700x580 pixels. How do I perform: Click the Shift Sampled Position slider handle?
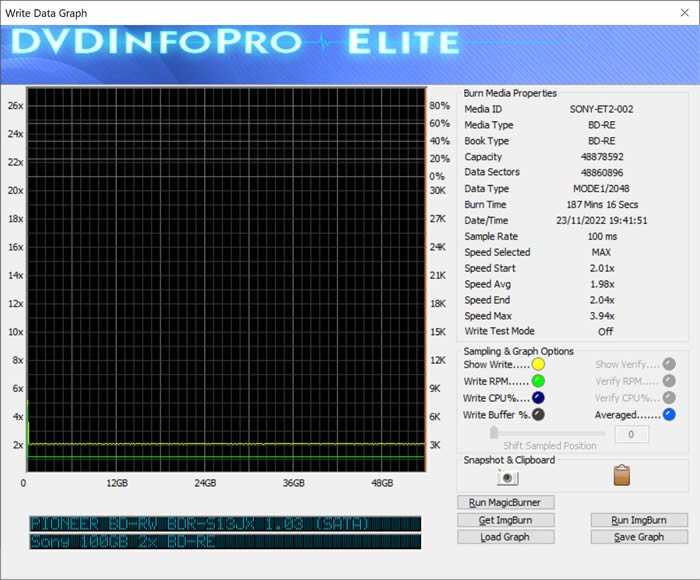pos(494,433)
